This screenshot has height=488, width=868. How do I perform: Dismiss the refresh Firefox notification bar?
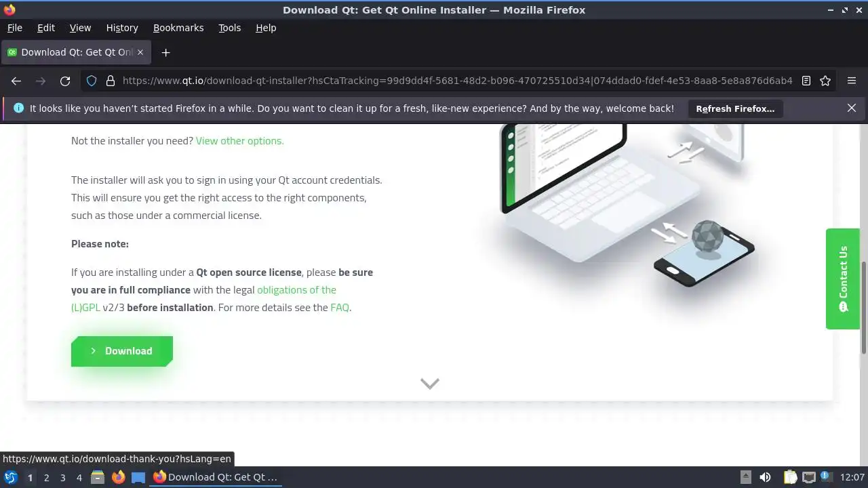852,108
